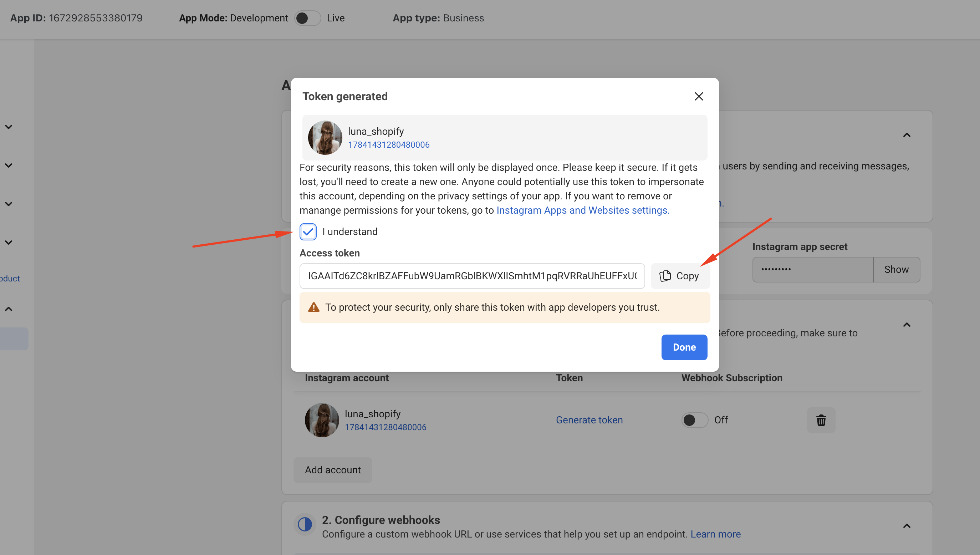980x555 pixels.
Task: Click luna_shopify avatar in the dialog
Action: point(325,138)
